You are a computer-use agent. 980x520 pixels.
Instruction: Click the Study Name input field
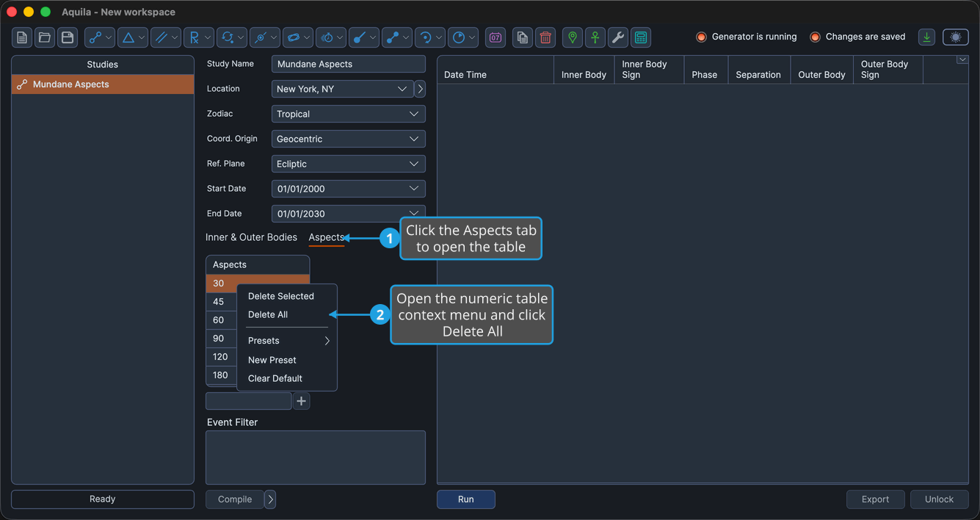click(348, 64)
